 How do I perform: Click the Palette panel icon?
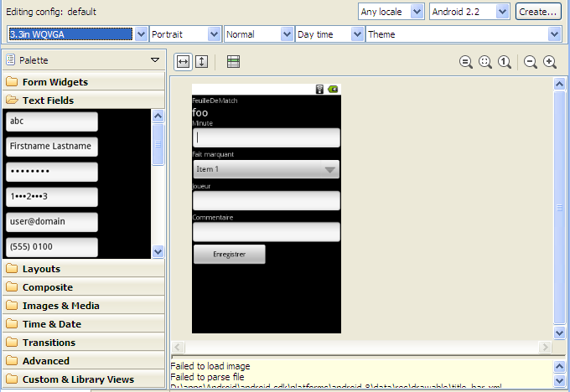pos(11,59)
